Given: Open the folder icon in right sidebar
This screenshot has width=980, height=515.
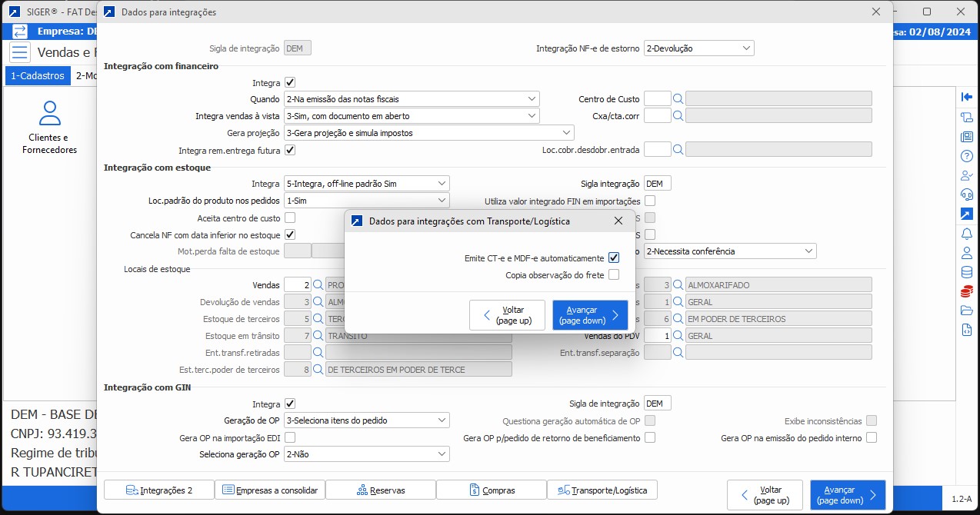Looking at the screenshot, I should click(x=967, y=311).
